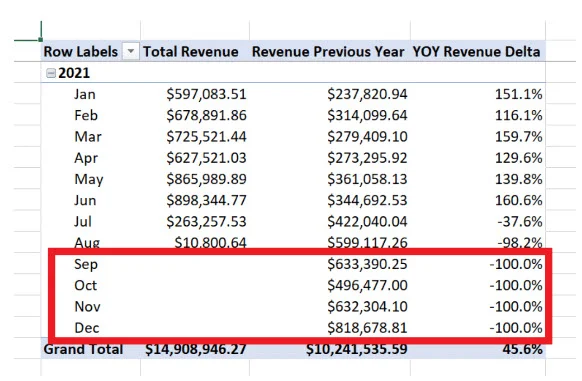Click Jun total revenue $898,344.77
Image resolution: width=582 pixels, height=381 pixels.
click(206, 201)
